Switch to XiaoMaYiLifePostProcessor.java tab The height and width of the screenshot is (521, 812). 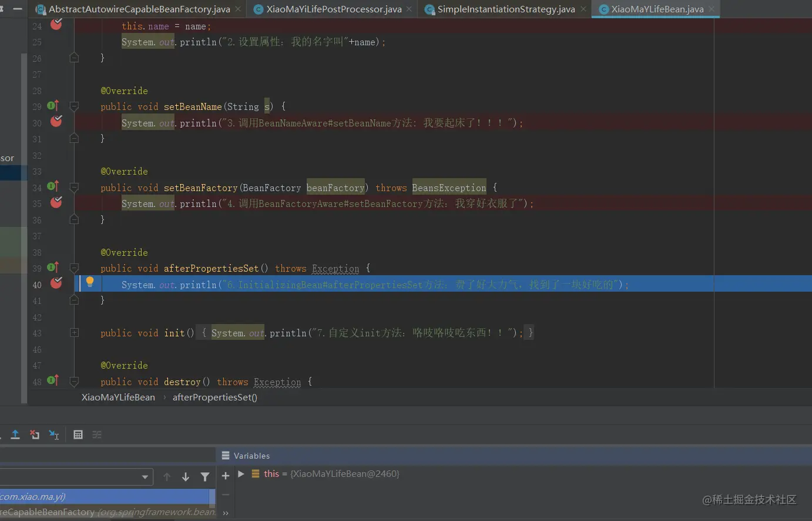(333, 9)
